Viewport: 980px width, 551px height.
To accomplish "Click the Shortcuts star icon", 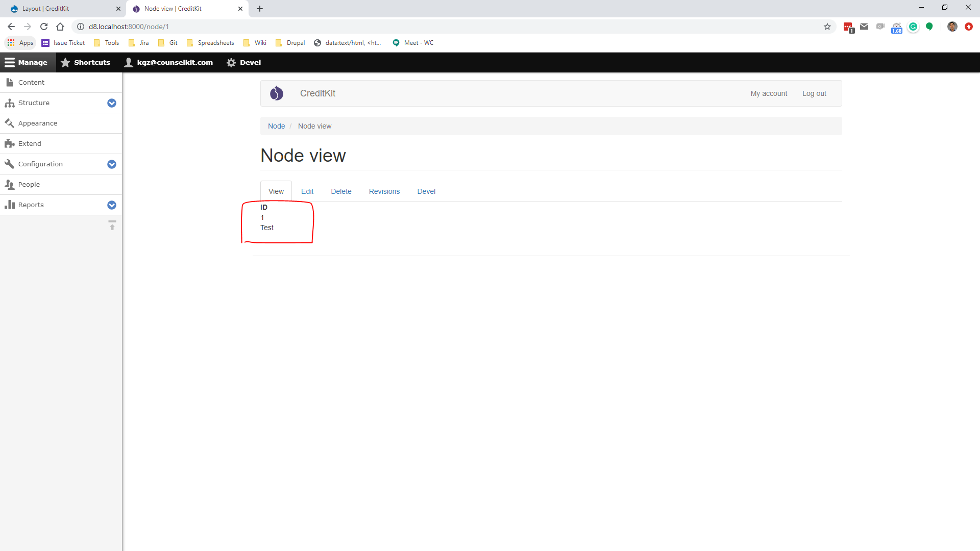I will (x=65, y=62).
